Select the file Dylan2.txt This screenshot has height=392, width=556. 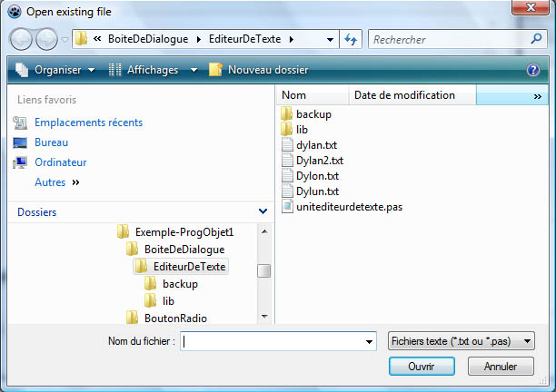313,161
